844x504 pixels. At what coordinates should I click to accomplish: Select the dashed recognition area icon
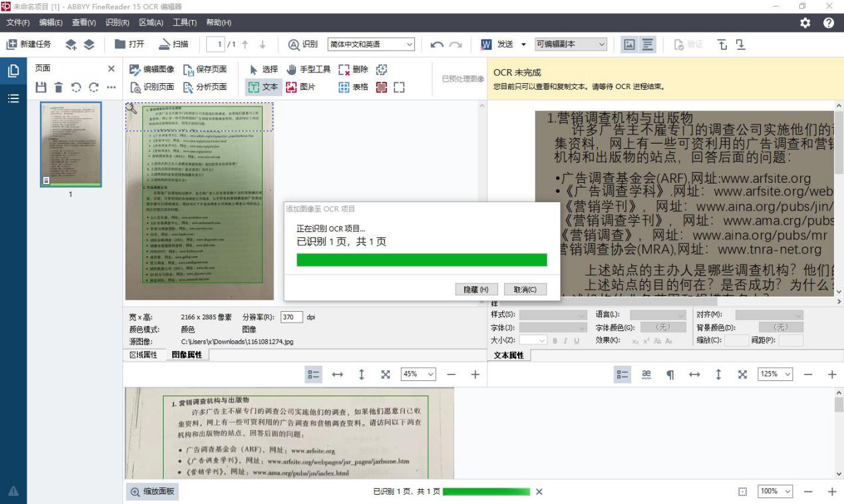399,86
